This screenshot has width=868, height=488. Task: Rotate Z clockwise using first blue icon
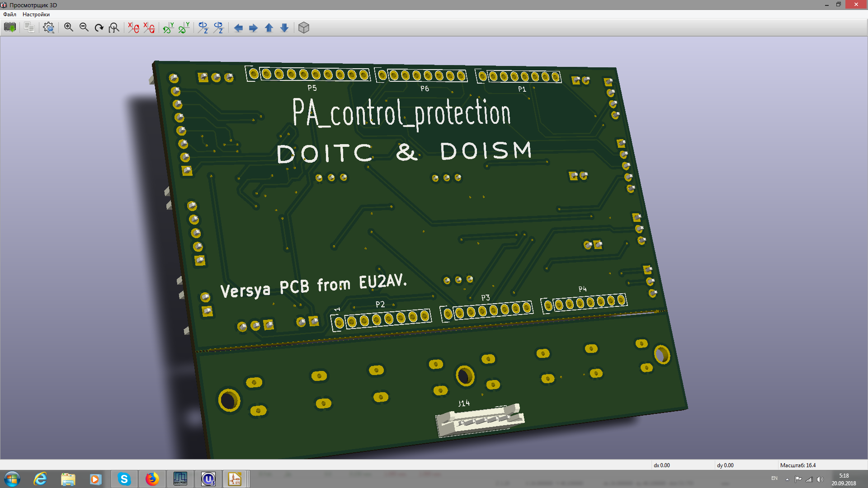(x=203, y=28)
